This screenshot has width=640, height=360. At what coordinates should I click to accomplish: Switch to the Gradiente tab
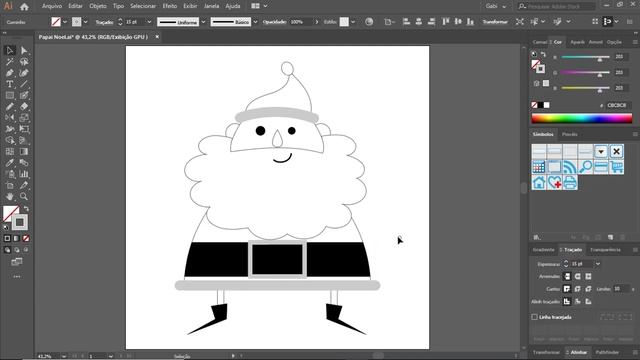click(543, 250)
